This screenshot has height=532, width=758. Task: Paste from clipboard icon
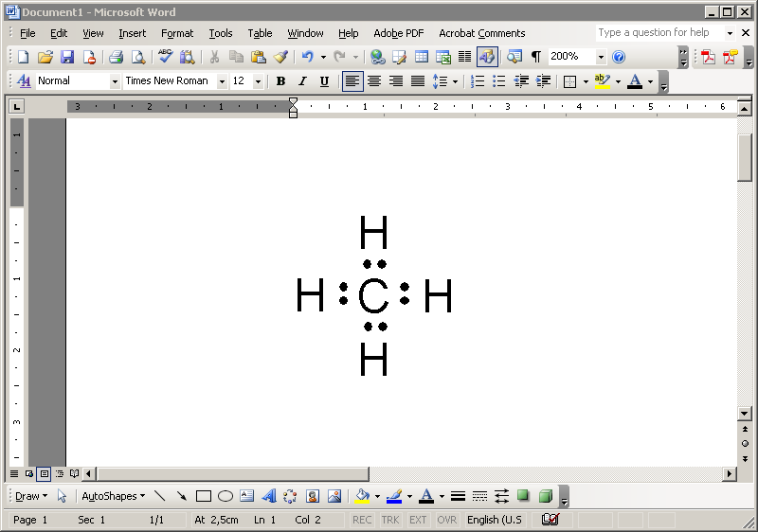tap(259, 57)
